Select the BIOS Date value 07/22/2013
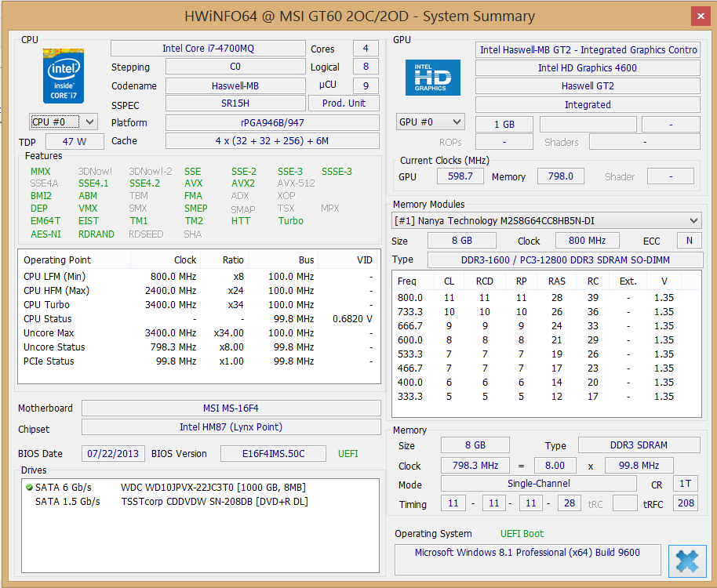This screenshot has height=588, width=717. pos(113,454)
